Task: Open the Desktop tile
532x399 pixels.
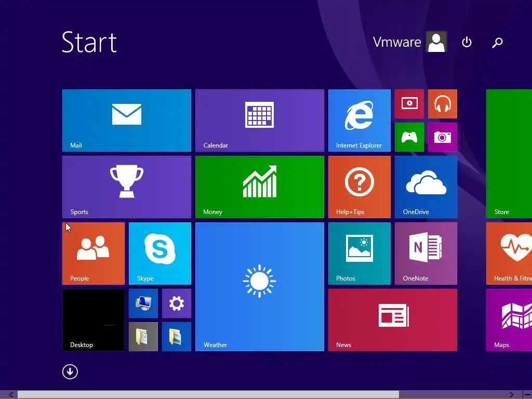Action: pos(94,320)
